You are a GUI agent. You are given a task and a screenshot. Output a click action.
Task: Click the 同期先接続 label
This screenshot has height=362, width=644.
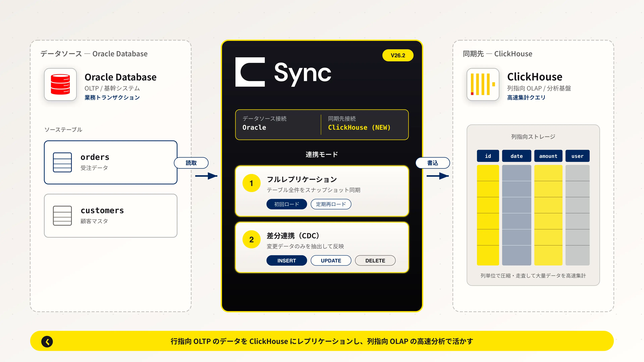pyautogui.click(x=342, y=118)
